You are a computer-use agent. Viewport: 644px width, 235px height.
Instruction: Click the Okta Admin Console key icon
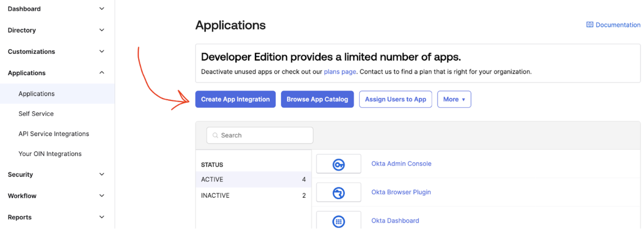pyautogui.click(x=339, y=164)
